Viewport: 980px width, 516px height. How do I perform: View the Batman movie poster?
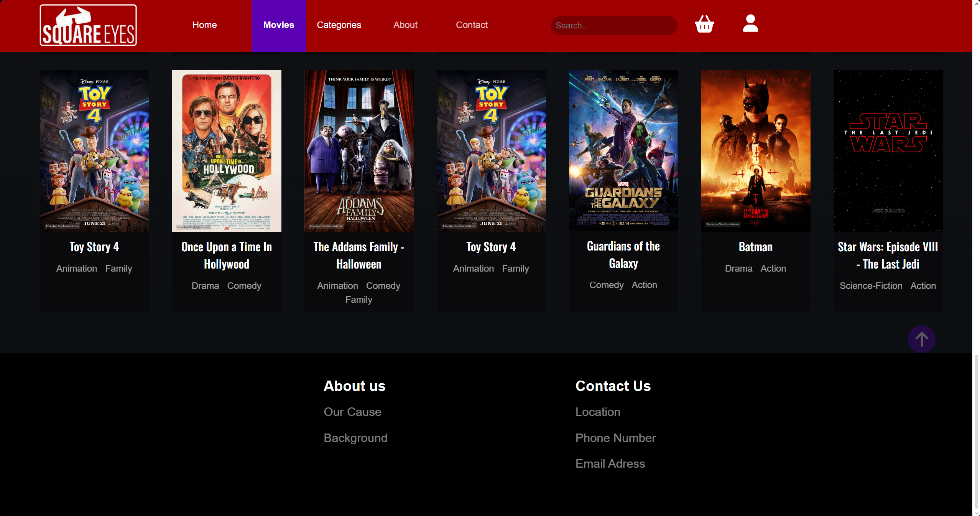(755, 150)
